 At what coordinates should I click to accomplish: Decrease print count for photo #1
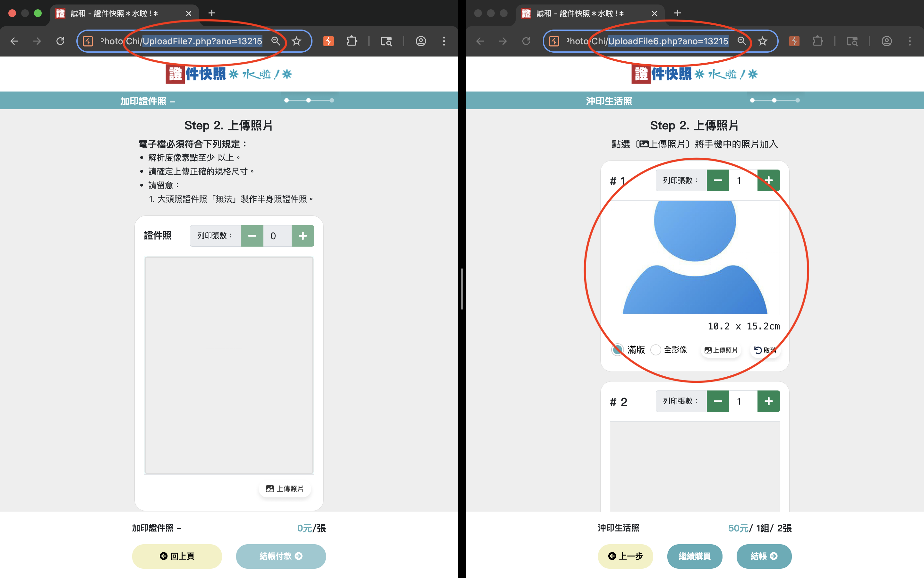click(718, 180)
